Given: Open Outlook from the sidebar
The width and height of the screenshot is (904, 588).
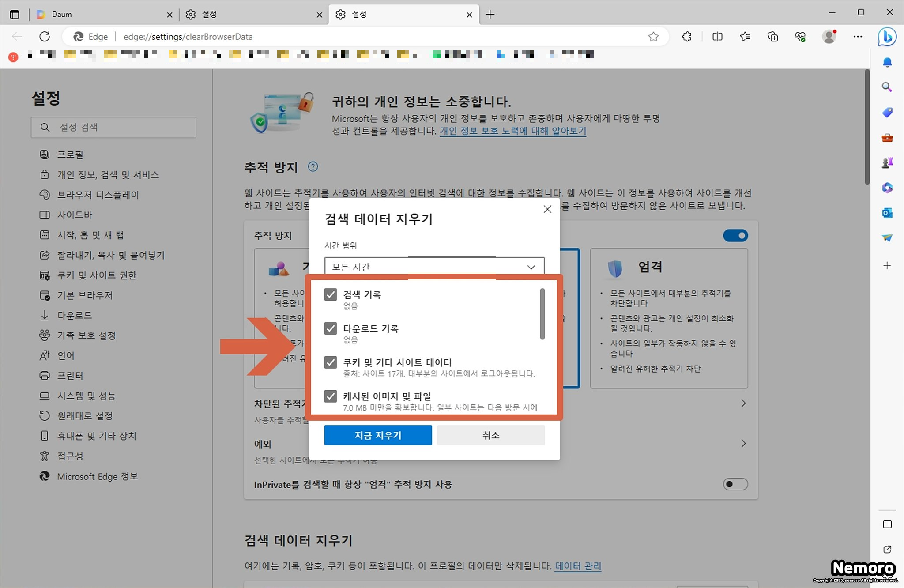Looking at the screenshot, I should pyautogui.click(x=887, y=213).
